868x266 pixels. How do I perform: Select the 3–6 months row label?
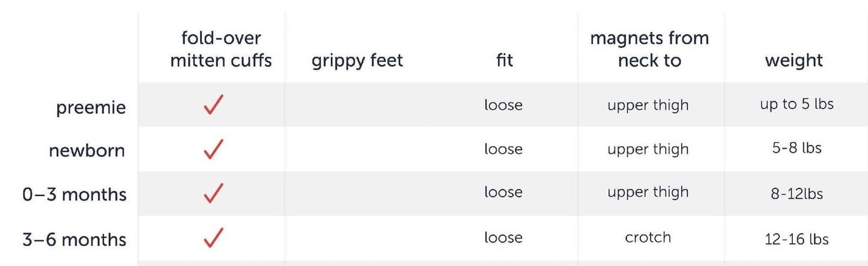(x=74, y=240)
